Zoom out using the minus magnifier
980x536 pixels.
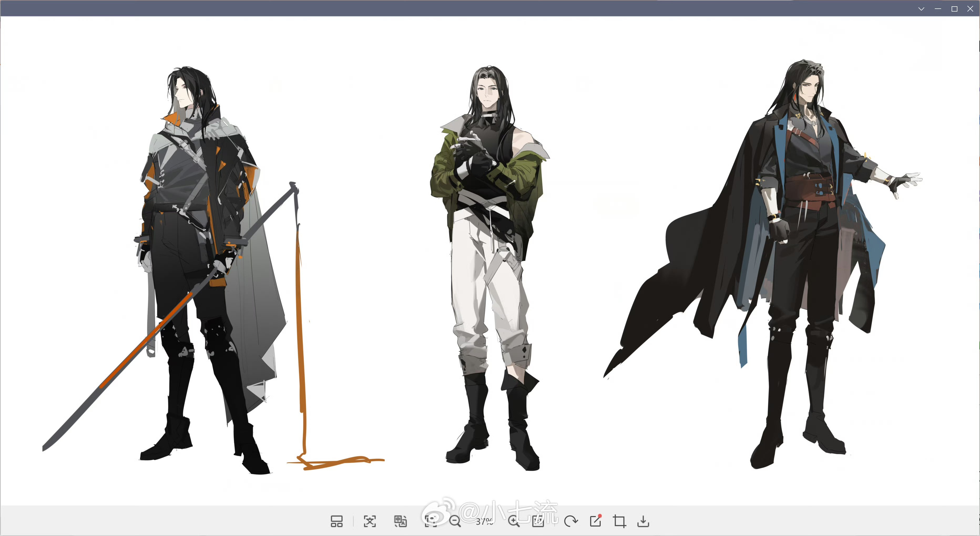(455, 521)
